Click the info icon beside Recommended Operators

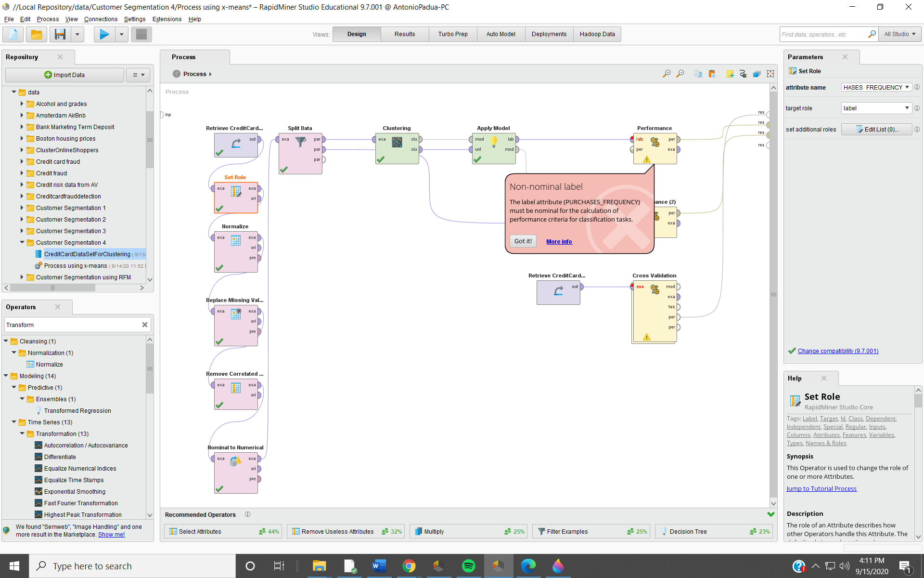point(247,514)
